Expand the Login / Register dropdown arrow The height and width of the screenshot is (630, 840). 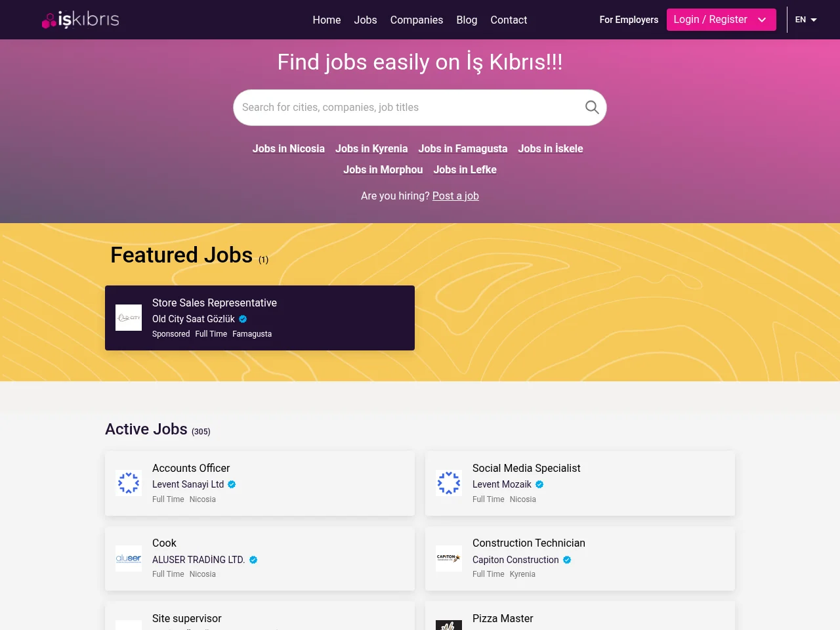(x=762, y=20)
